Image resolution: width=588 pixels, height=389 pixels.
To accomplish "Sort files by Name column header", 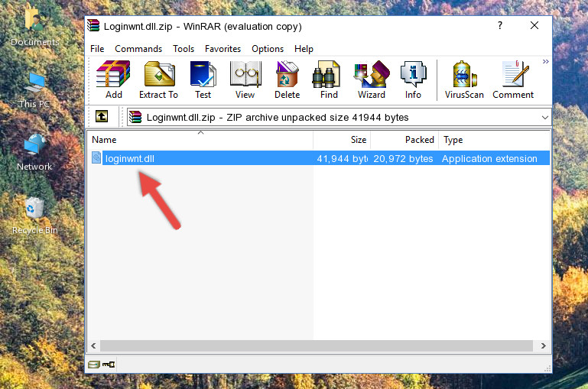I will [x=199, y=140].
